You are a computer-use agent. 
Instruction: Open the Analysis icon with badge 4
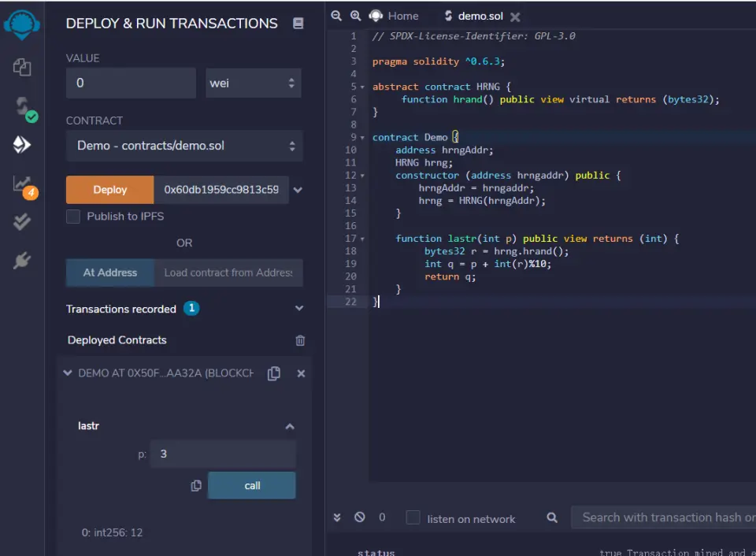click(x=22, y=183)
